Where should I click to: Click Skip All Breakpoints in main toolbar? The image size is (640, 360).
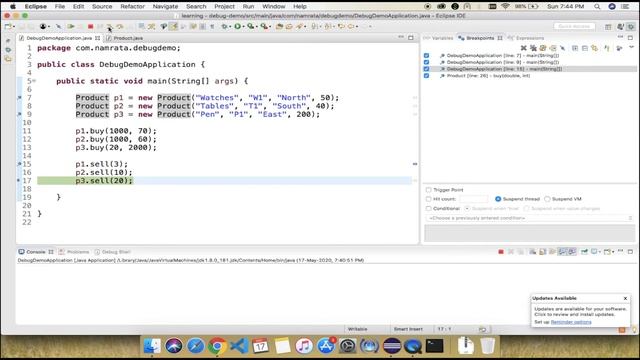58,27
